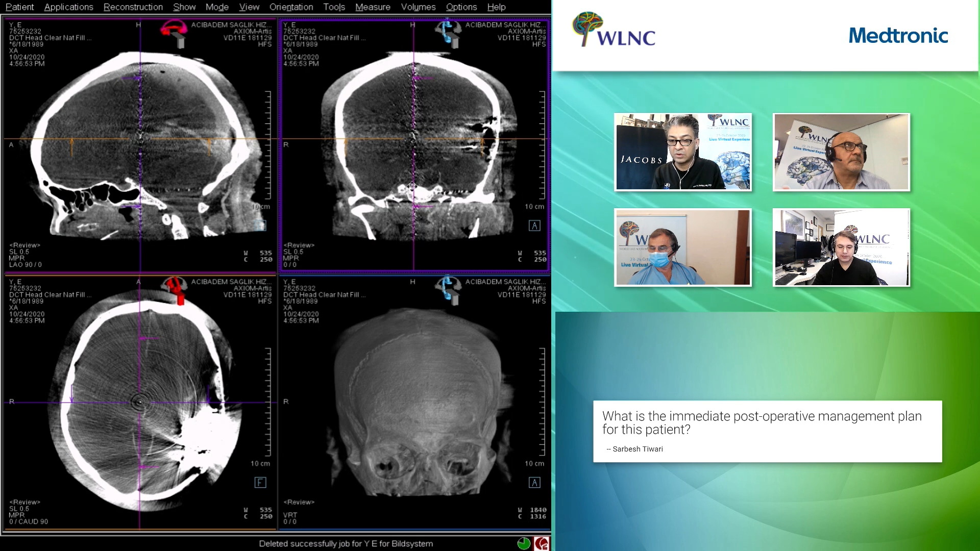Open the Orientation menu

click(x=291, y=7)
